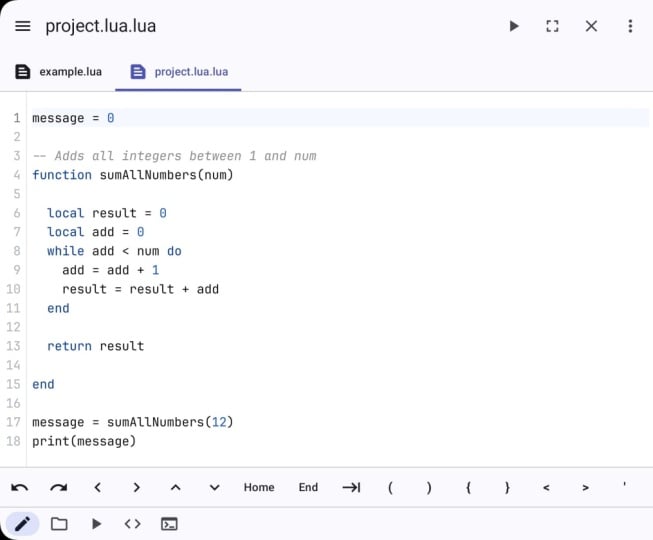The width and height of the screenshot is (653, 540).
Task: Click 'local result = 0' line
Action: [107, 213]
